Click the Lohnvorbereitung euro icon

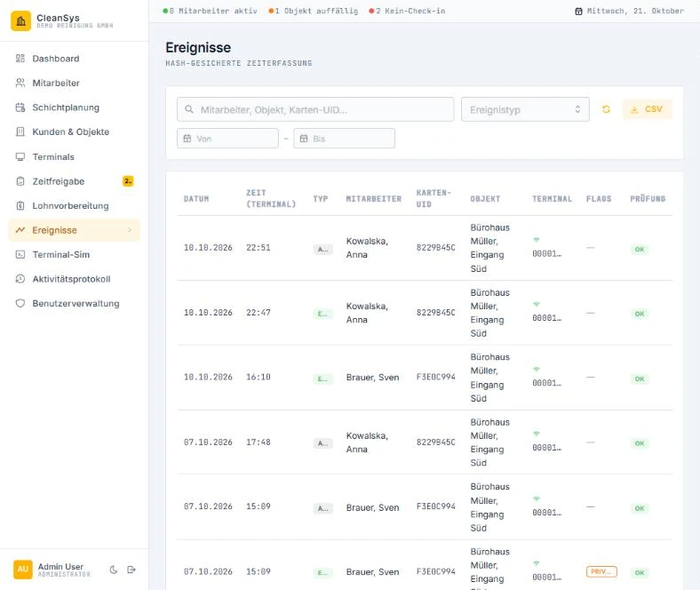point(20,206)
